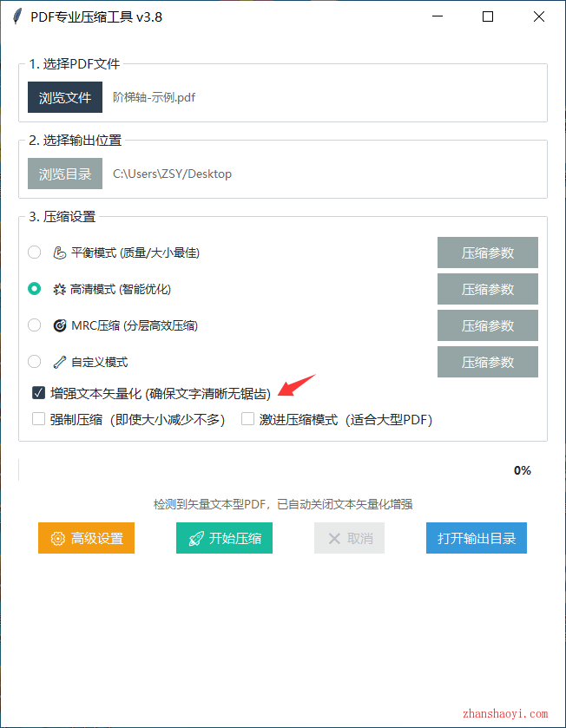Viewport: 566px width, 728px height.
Task: Click the 取消 cancel button
Action: click(349, 538)
